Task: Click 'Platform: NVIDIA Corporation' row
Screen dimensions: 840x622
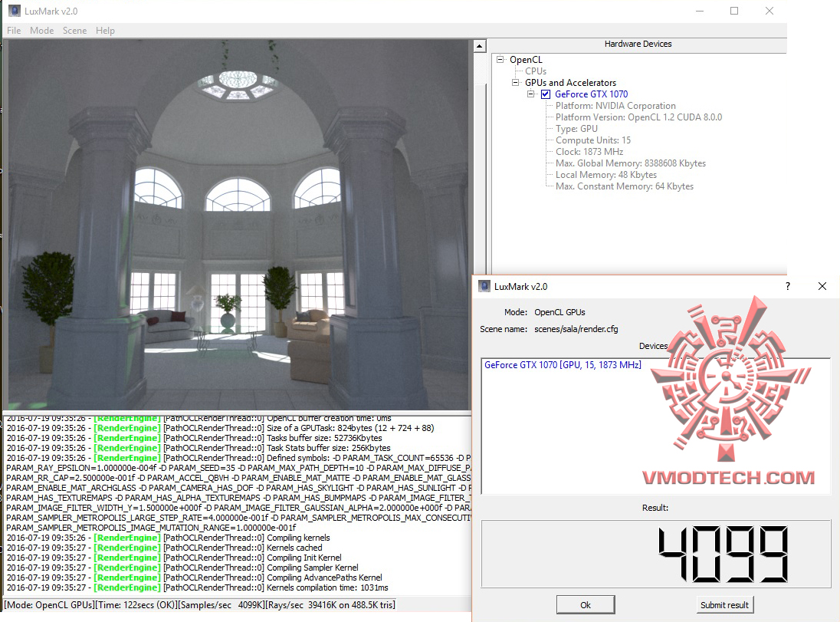Action: coord(615,106)
